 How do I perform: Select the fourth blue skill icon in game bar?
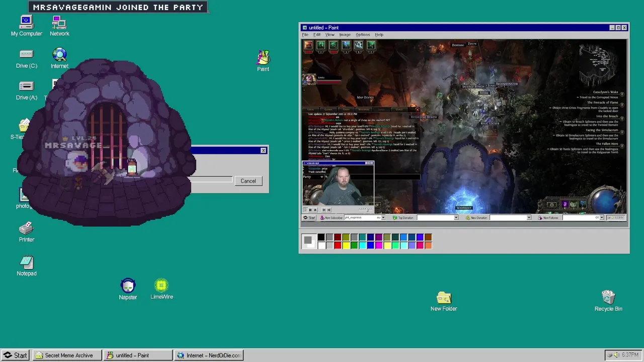[346, 45]
